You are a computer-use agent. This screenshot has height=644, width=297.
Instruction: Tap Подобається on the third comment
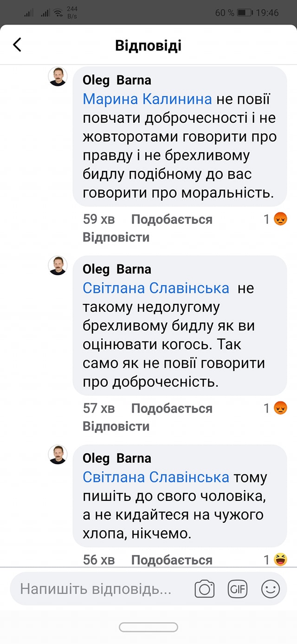click(171, 559)
